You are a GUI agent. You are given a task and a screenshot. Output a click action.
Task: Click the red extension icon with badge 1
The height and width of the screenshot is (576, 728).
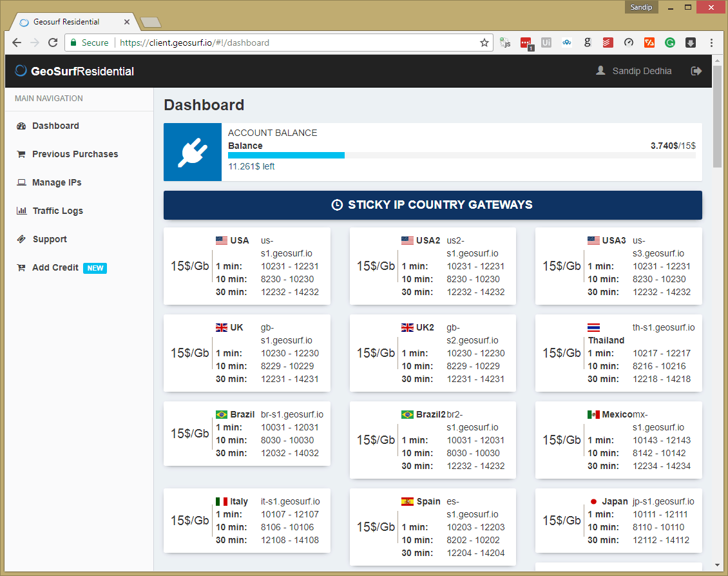click(x=526, y=44)
